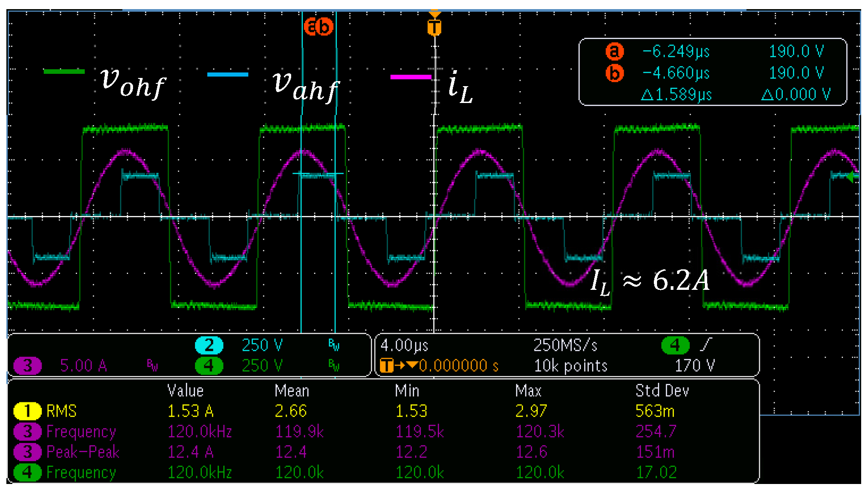This screenshot has width=868, height=489.
Task: Click the 10k points record length readout
Action: tap(570, 365)
